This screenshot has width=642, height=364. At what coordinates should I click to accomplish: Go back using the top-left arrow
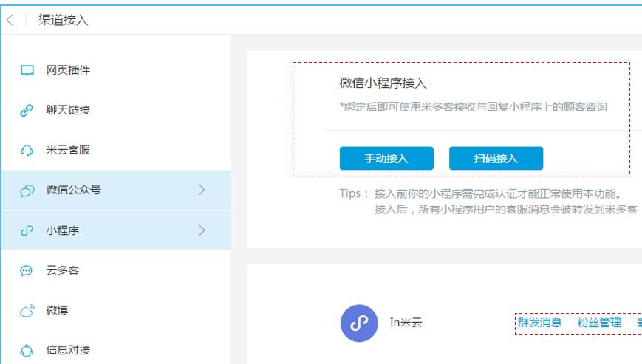point(10,20)
